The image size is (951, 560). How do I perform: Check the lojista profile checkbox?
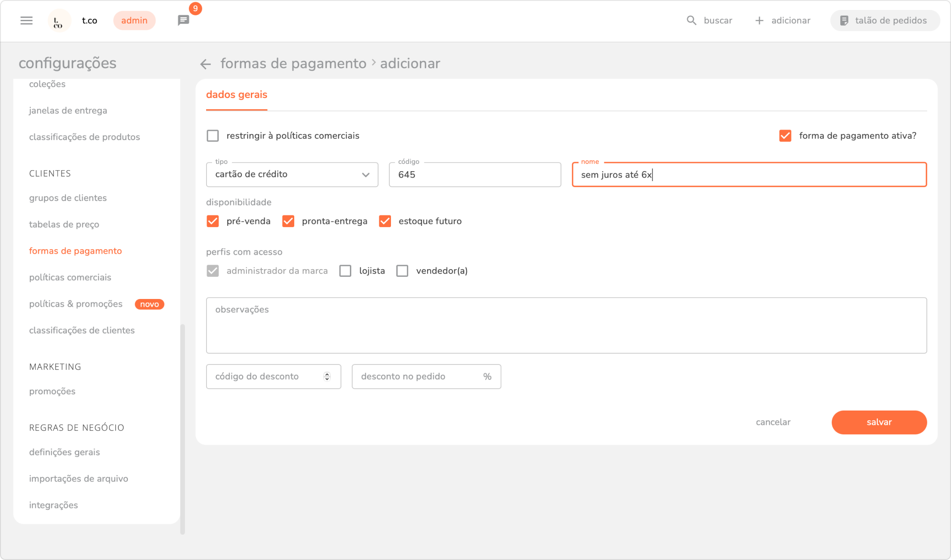(x=345, y=271)
